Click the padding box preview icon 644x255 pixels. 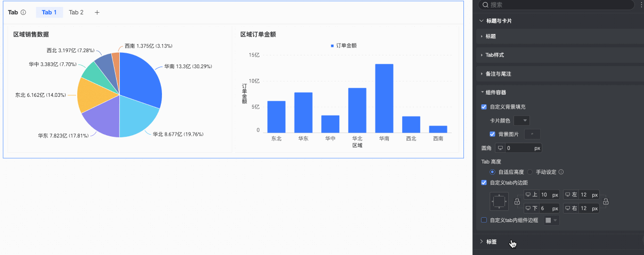pos(500,202)
